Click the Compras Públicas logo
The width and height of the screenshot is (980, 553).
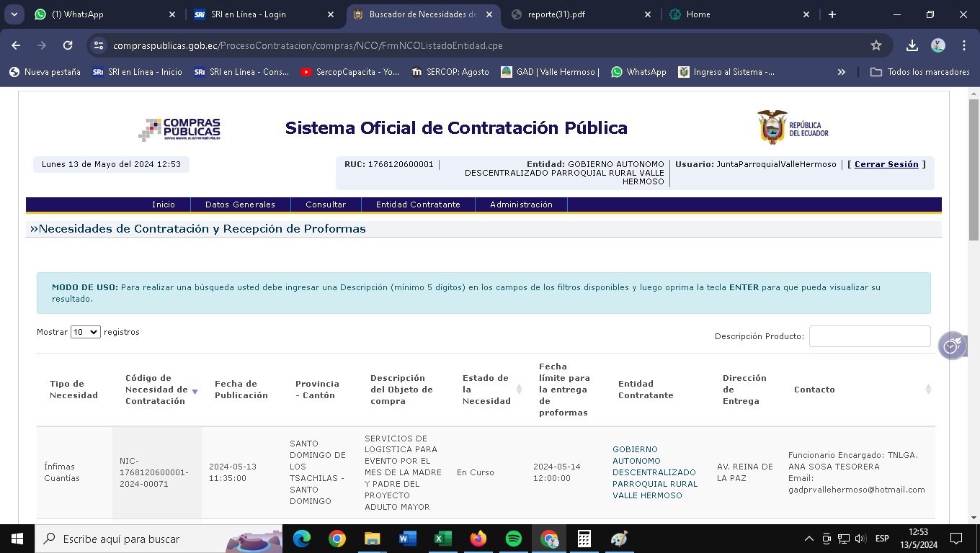coord(179,130)
